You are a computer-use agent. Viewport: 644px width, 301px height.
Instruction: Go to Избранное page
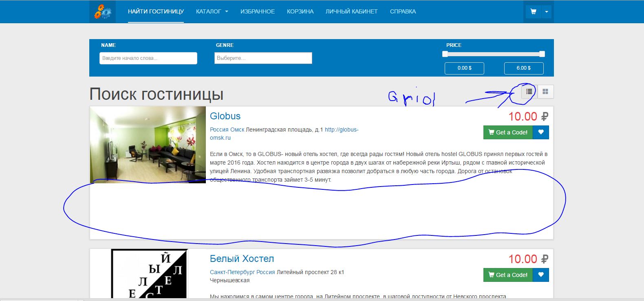tap(258, 11)
